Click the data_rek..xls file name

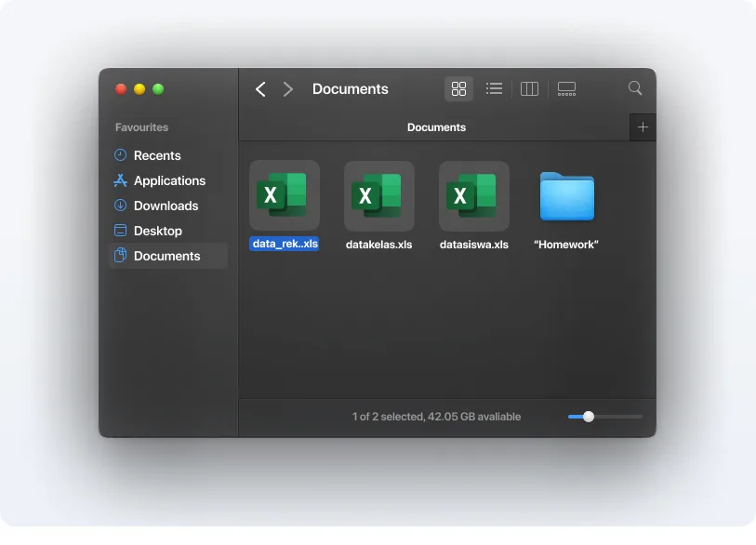pyautogui.click(x=285, y=244)
